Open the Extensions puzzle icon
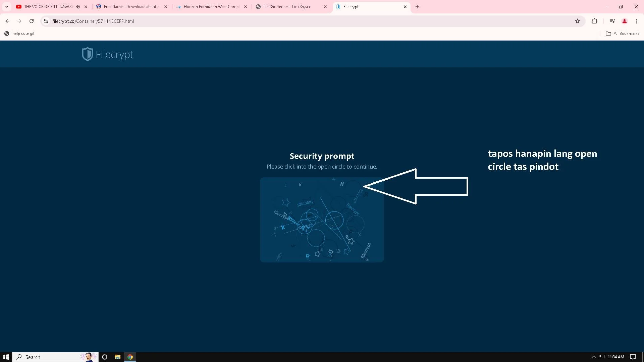Image resolution: width=644 pixels, height=362 pixels. pyautogui.click(x=594, y=21)
